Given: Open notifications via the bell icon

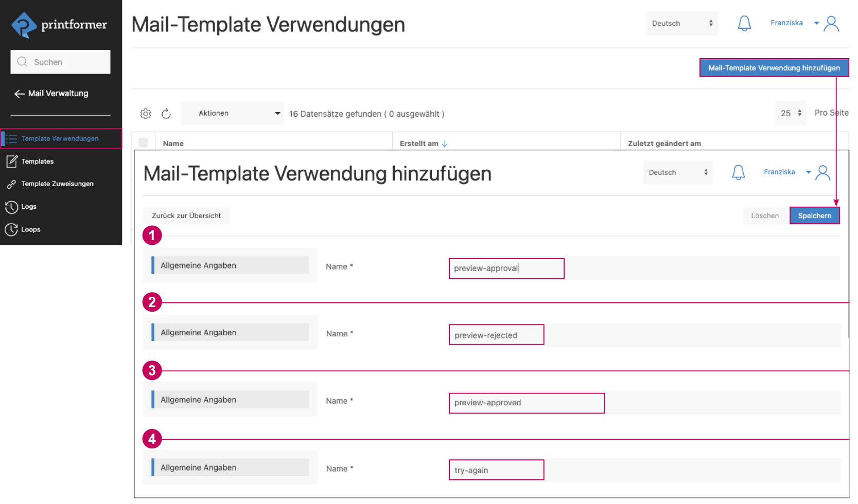Looking at the screenshot, I should pyautogui.click(x=744, y=23).
